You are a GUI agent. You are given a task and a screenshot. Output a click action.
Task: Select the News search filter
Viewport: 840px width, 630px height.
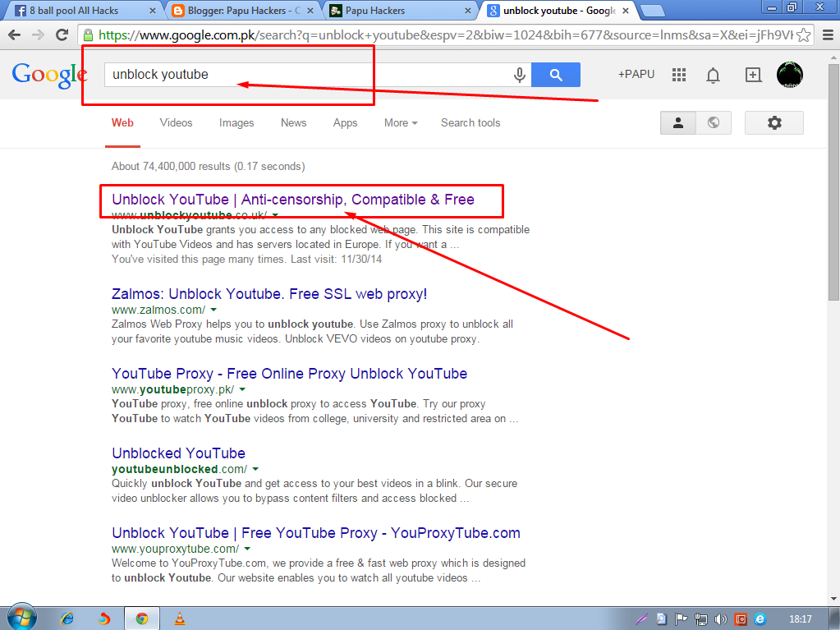point(294,122)
